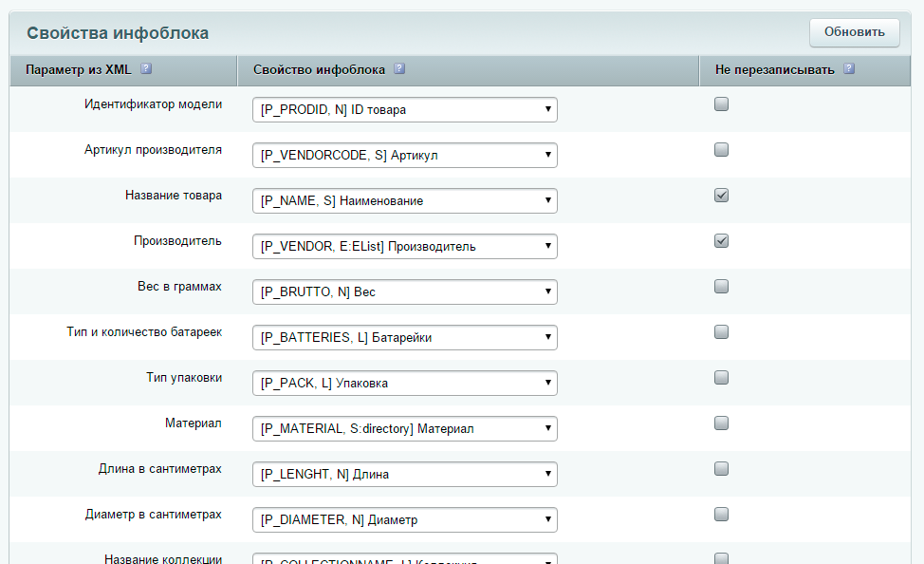Toggle checkbox for Тип и количество батареек
The width and height of the screenshot is (924, 564).
(721, 332)
